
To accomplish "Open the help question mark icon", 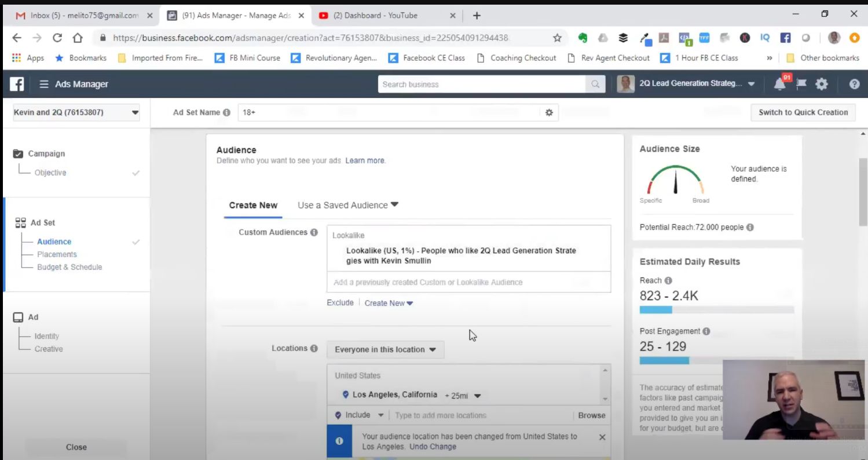I will pos(854,84).
